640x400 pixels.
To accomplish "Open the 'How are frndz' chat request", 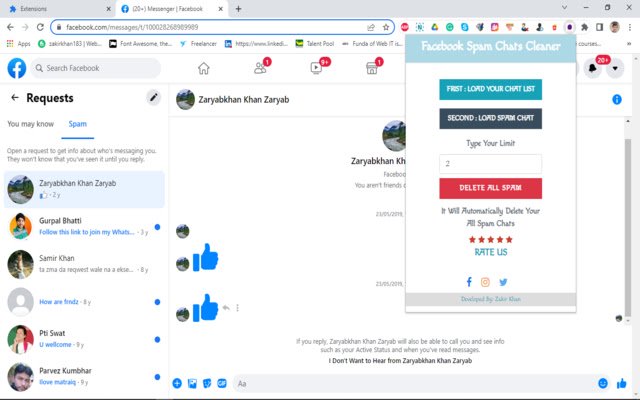I will tap(84, 302).
